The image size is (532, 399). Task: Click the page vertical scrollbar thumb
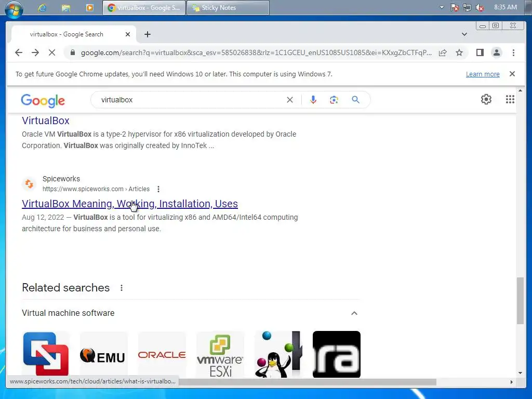click(520, 301)
